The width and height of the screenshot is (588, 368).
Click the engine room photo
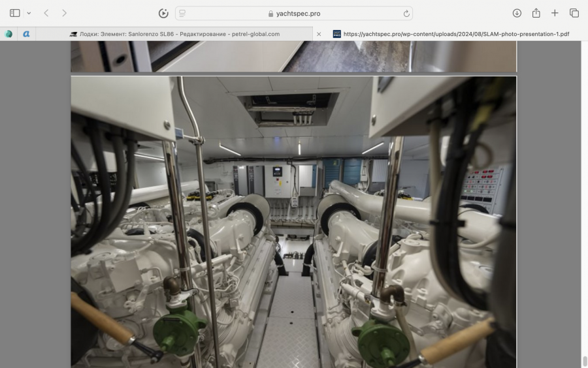pyautogui.click(x=293, y=222)
